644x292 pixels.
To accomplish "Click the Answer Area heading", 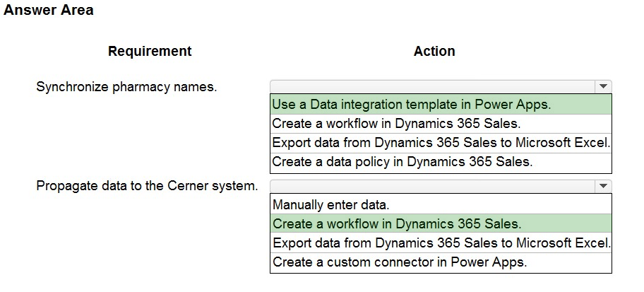I will coord(49,11).
